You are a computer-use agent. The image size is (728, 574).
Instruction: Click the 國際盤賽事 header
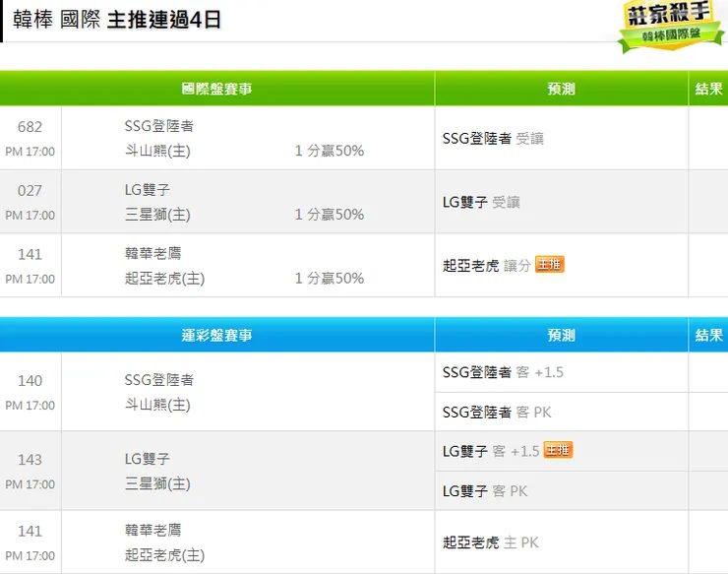(216, 89)
